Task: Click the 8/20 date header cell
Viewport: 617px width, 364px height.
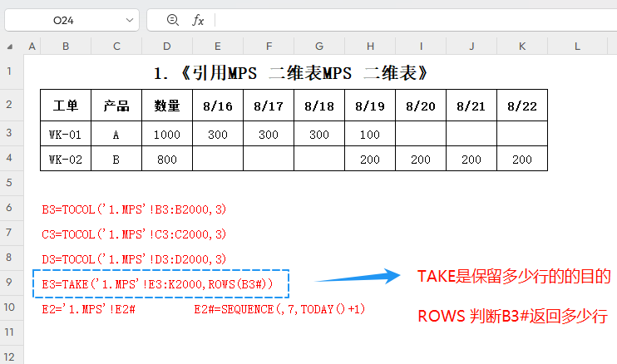Action: click(x=421, y=106)
